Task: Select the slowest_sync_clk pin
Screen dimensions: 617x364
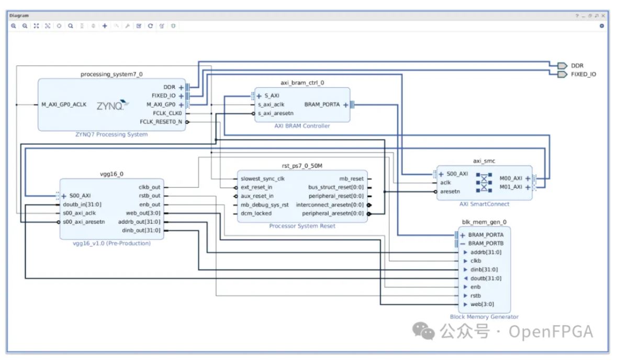Action: coord(263,179)
